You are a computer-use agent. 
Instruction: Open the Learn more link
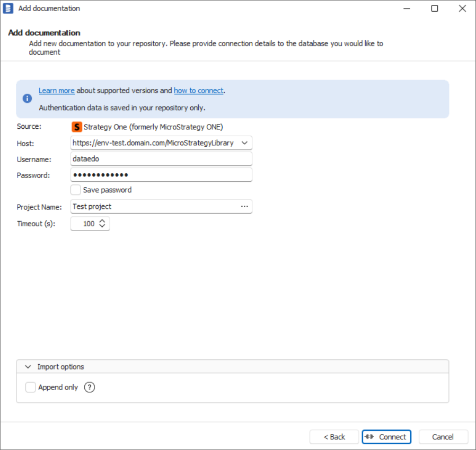56,91
